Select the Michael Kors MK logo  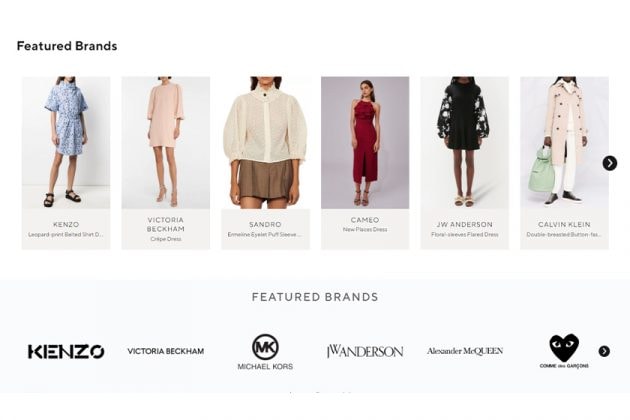265,352
